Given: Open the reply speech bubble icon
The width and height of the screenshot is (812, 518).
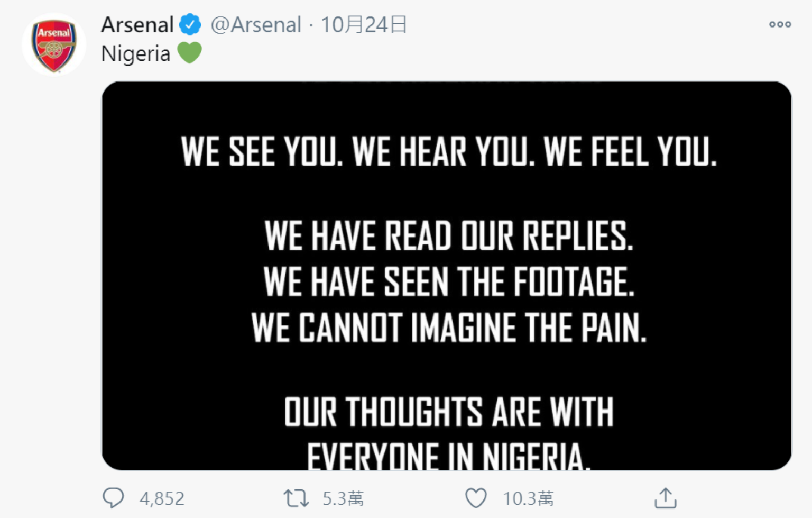Looking at the screenshot, I should pyautogui.click(x=113, y=498).
